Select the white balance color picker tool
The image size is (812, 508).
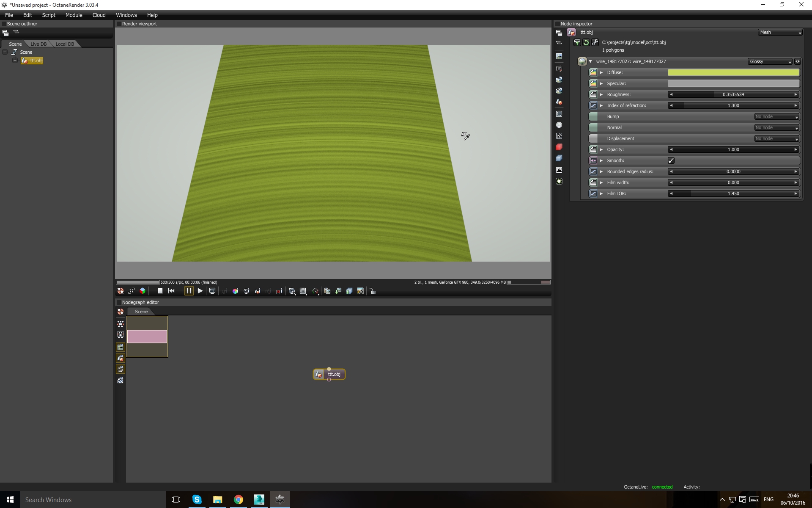tap(235, 291)
